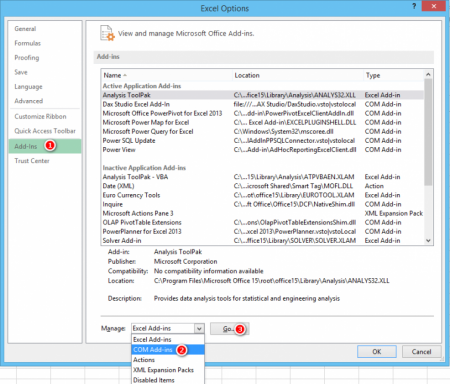This screenshot has width=450, height=384.
Task: Choose Disabled Items from Manage list
Action: 168,380
